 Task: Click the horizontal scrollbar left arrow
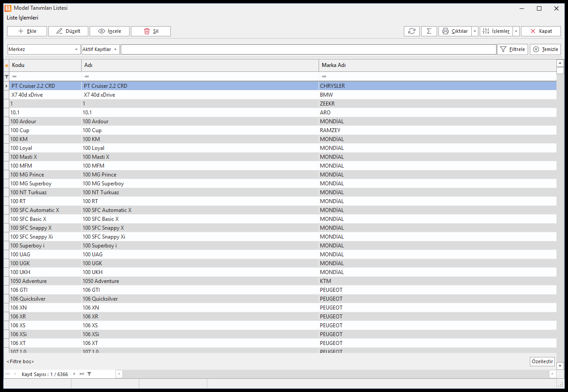(x=118, y=374)
